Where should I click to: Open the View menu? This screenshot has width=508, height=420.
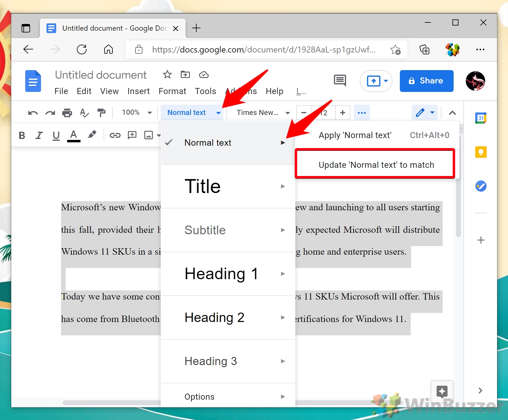point(109,91)
